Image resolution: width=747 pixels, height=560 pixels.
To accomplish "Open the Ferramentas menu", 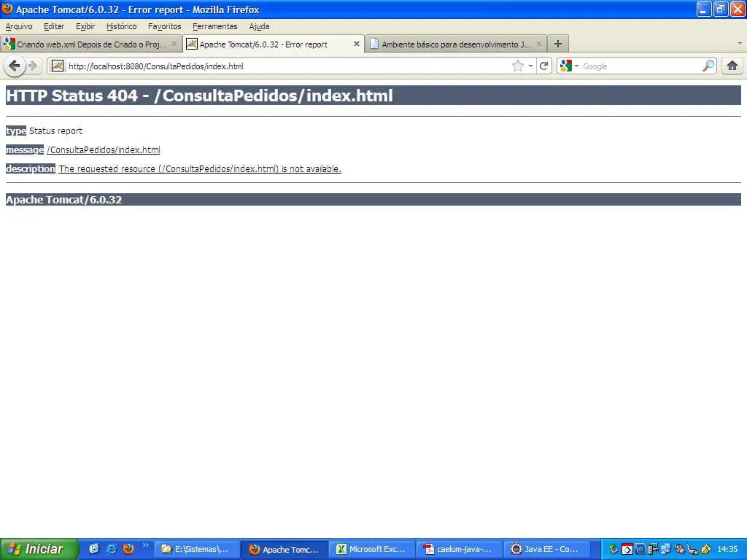I will 215,26.
